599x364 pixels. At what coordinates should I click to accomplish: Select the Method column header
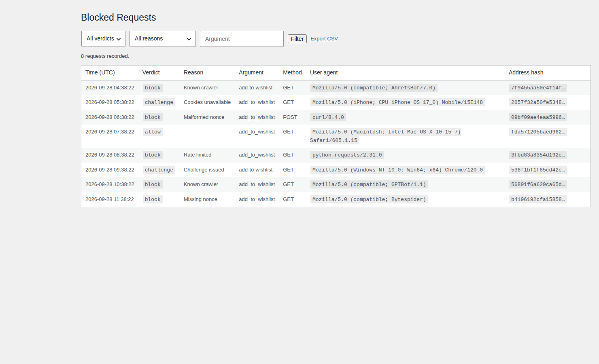pos(292,72)
